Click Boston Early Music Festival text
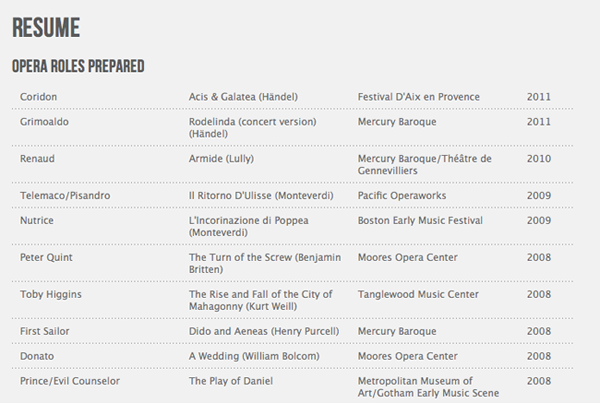The width and height of the screenshot is (600, 403). (x=420, y=220)
